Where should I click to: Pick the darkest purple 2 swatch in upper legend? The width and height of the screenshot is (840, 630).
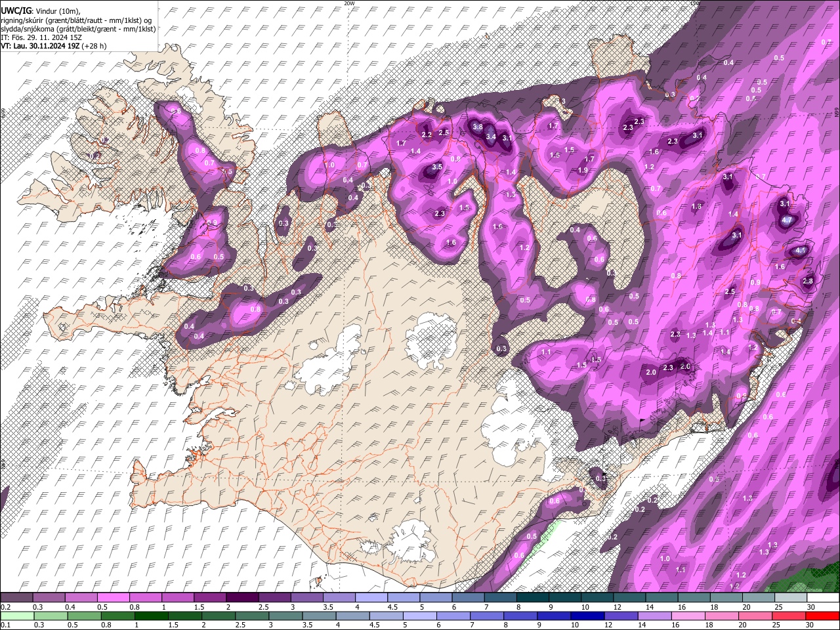(x=242, y=598)
